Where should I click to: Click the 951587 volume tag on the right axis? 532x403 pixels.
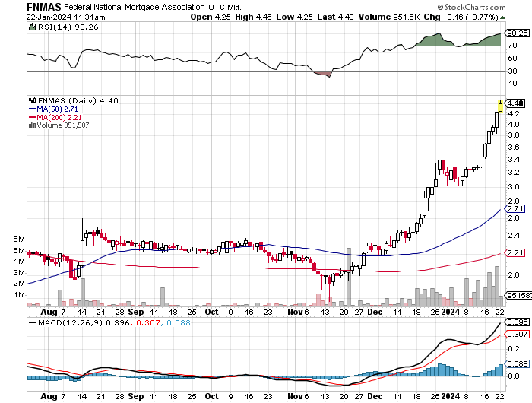(x=518, y=295)
